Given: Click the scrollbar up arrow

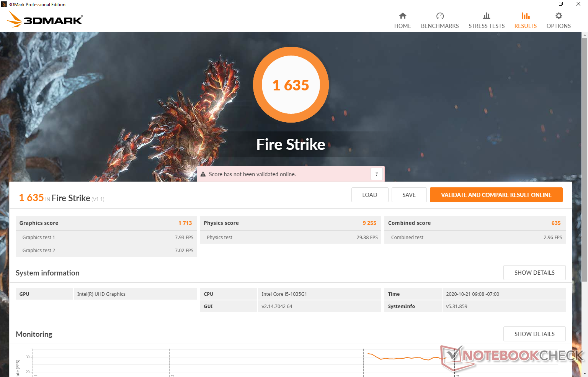Looking at the screenshot, I should [585, 35].
